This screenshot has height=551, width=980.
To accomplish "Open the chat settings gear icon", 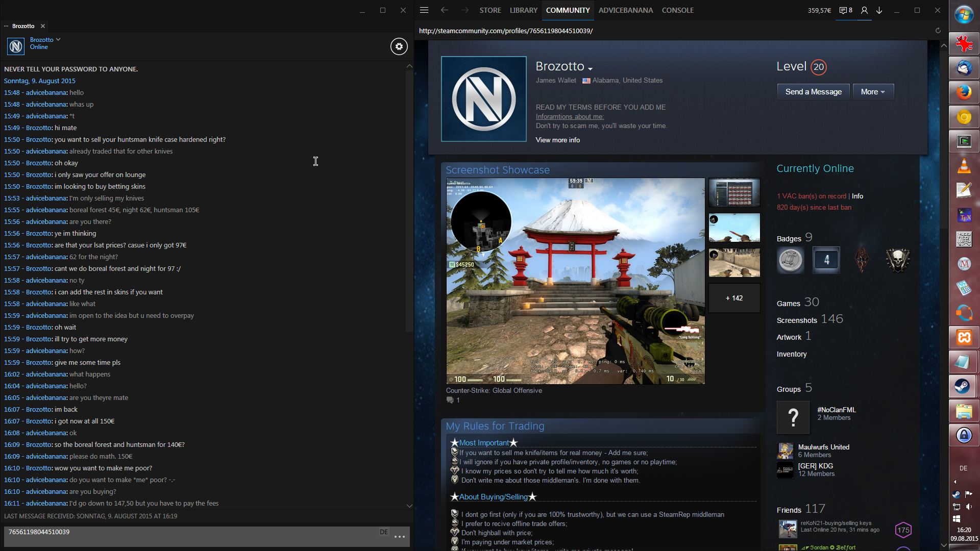I will (x=399, y=46).
